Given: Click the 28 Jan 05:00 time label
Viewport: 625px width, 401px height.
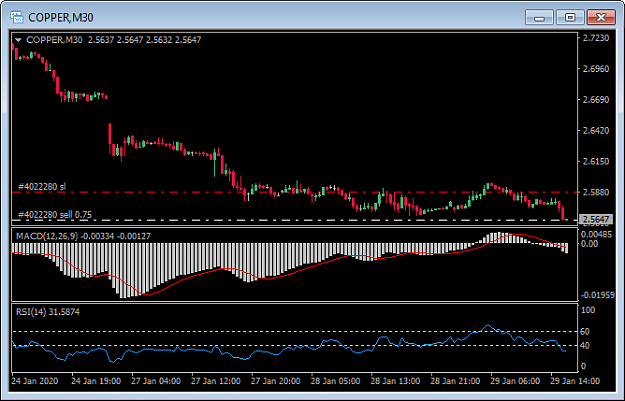Looking at the screenshot, I should [335, 381].
